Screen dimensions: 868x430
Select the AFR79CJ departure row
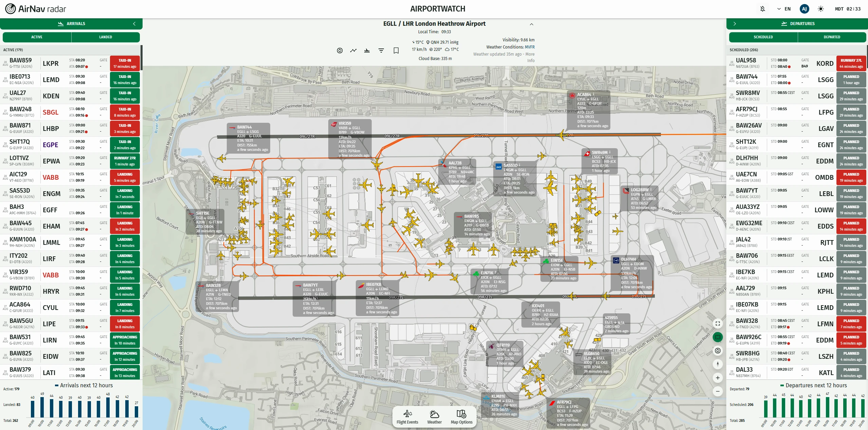click(x=797, y=112)
